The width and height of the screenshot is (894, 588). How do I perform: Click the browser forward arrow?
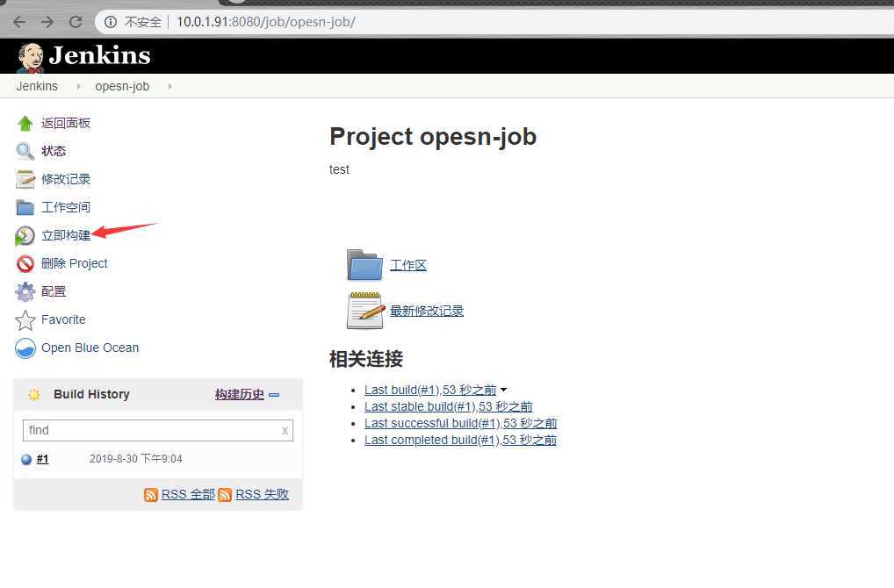pyautogui.click(x=48, y=22)
